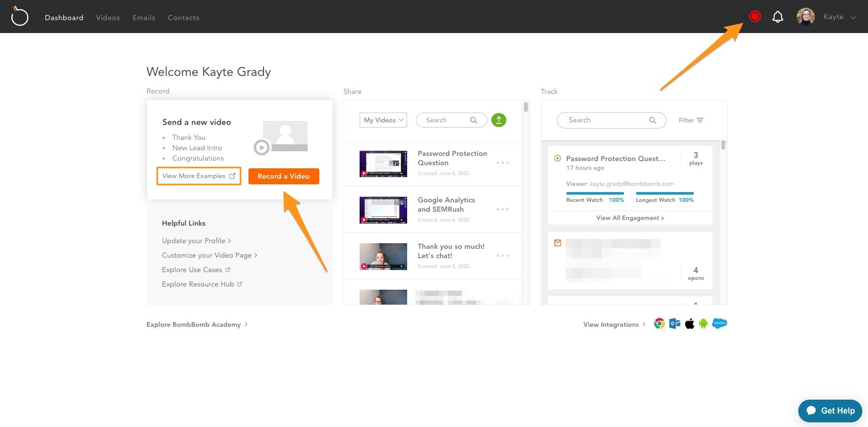Click View Integrations link
Viewport: 868px width, 427px height.
point(614,324)
